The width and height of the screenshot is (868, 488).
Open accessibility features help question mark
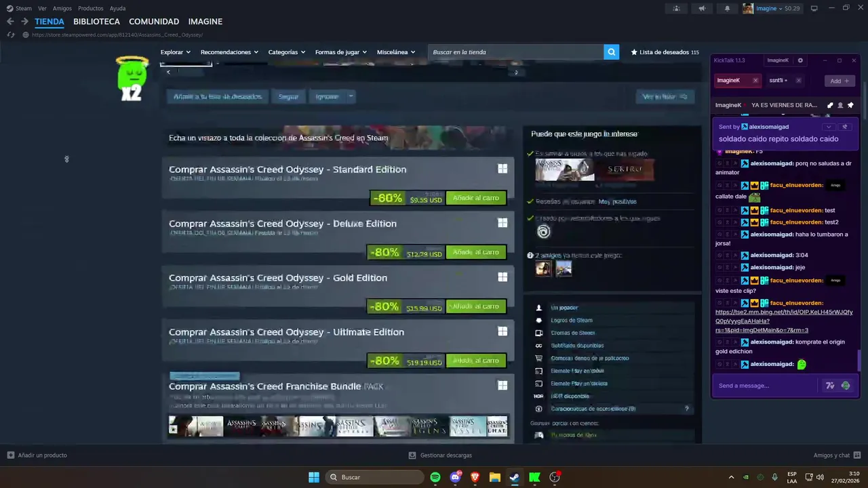(x=686, y=409)
